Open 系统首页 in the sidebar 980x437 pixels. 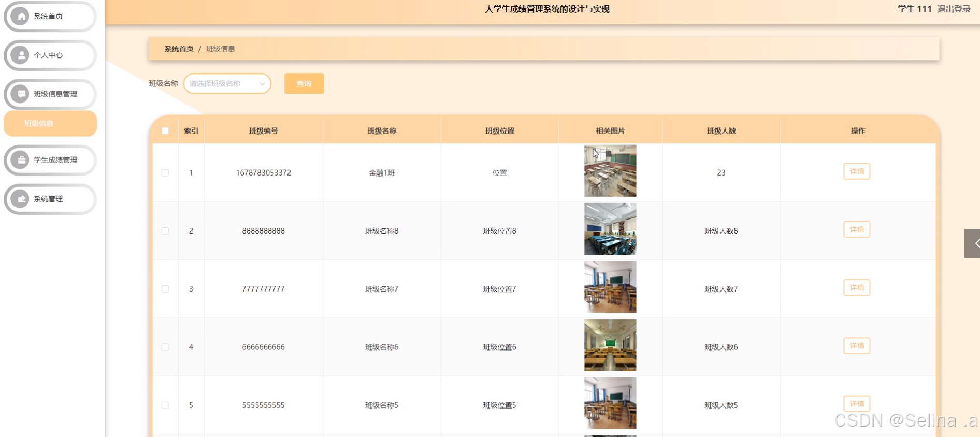click(50, 17)
